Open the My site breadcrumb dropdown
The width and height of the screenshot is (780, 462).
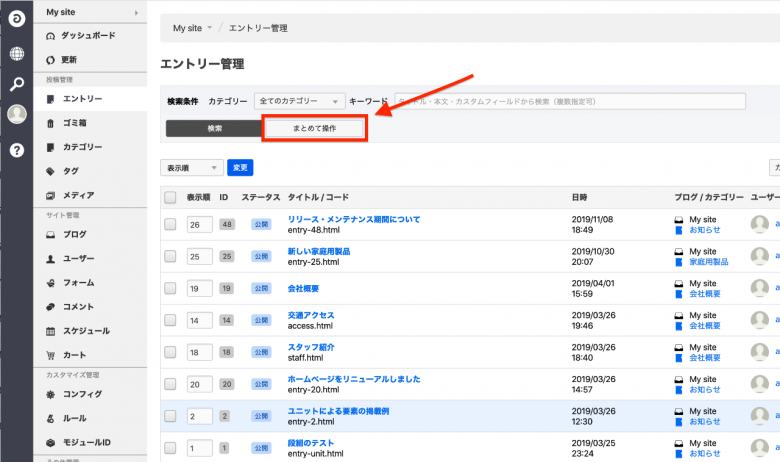tap(193, 28)
